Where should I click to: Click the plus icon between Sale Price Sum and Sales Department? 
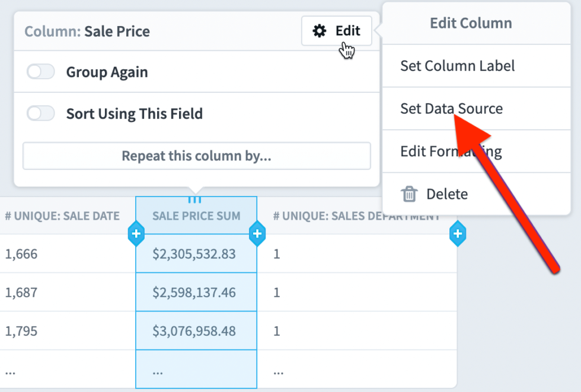click(257, 234)
